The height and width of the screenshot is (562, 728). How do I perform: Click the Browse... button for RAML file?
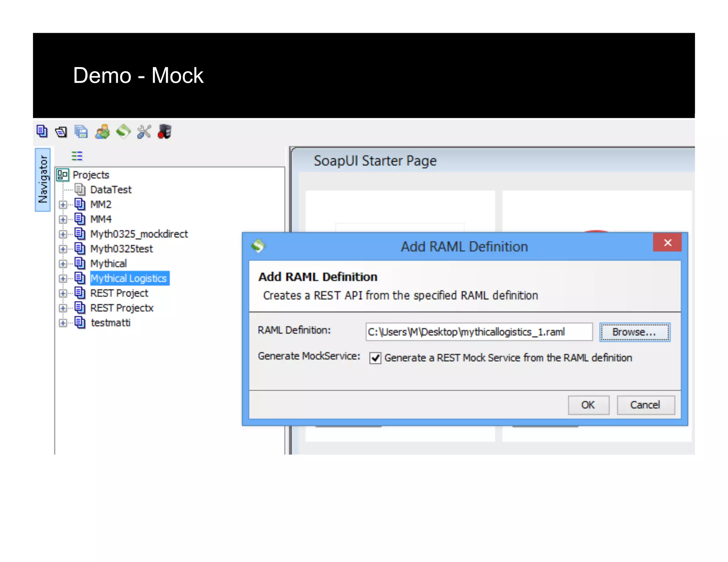click(x=635, y=332)
